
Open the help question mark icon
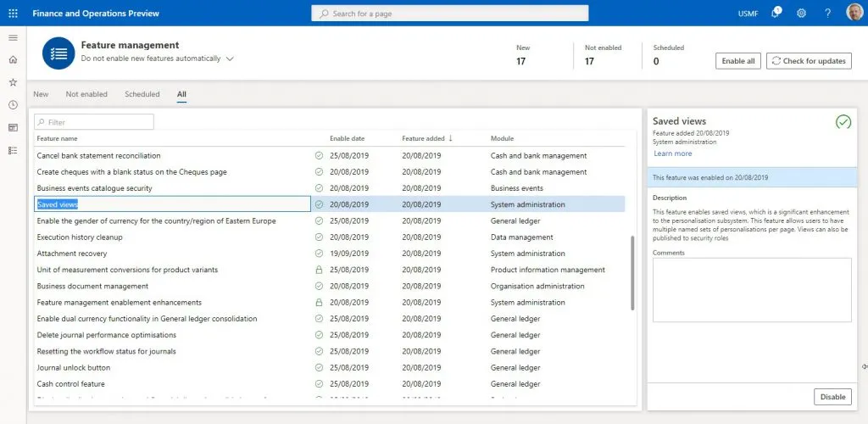coord(827,14)
